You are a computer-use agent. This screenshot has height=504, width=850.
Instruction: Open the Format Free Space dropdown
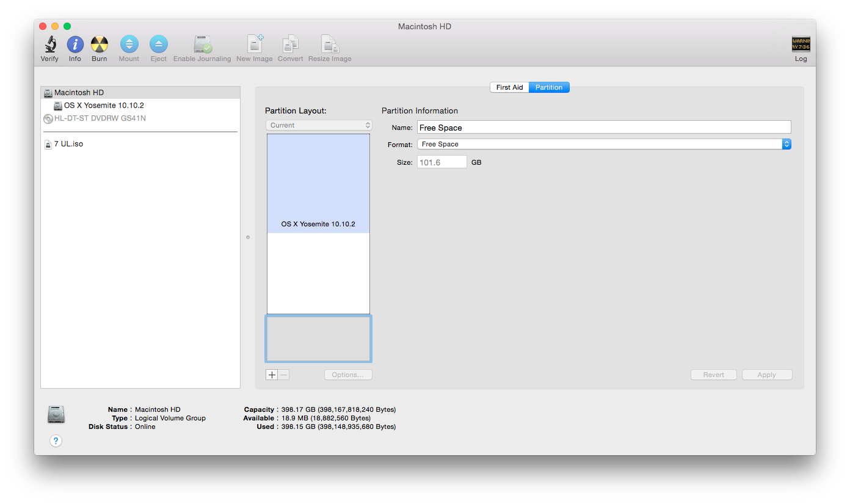pos(604,144)
